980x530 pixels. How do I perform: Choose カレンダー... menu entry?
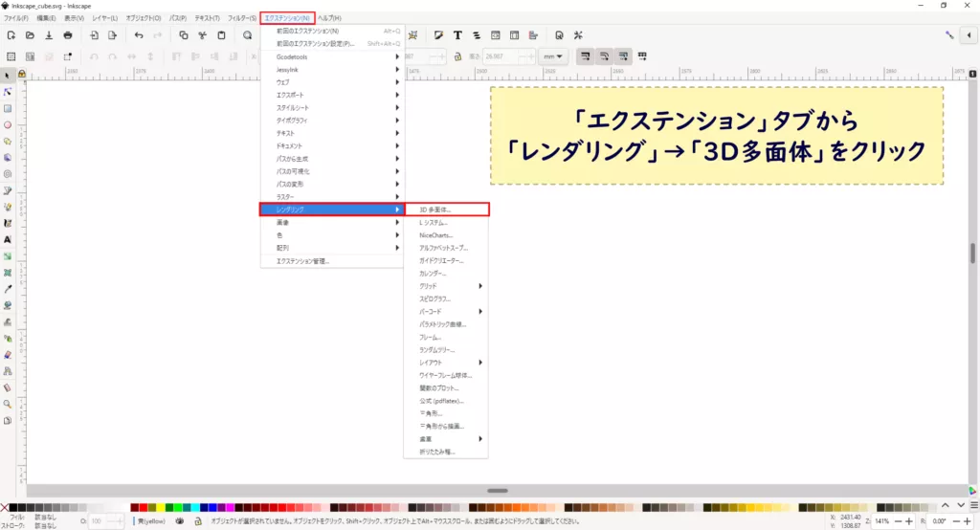point(446,273)
